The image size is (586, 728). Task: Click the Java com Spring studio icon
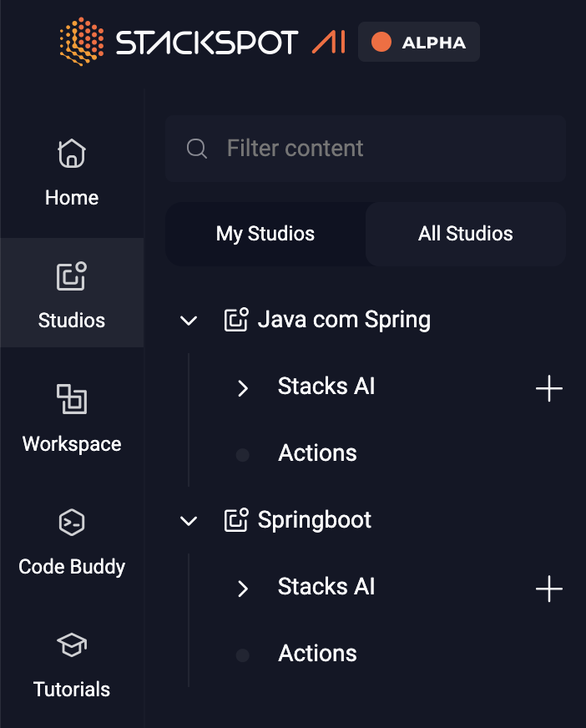point(236,320)
